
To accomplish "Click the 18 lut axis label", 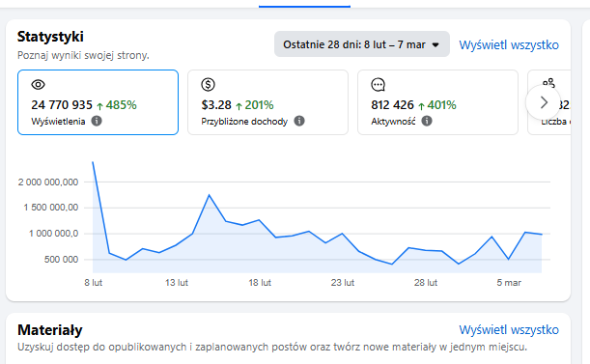I will coord(260,283).
